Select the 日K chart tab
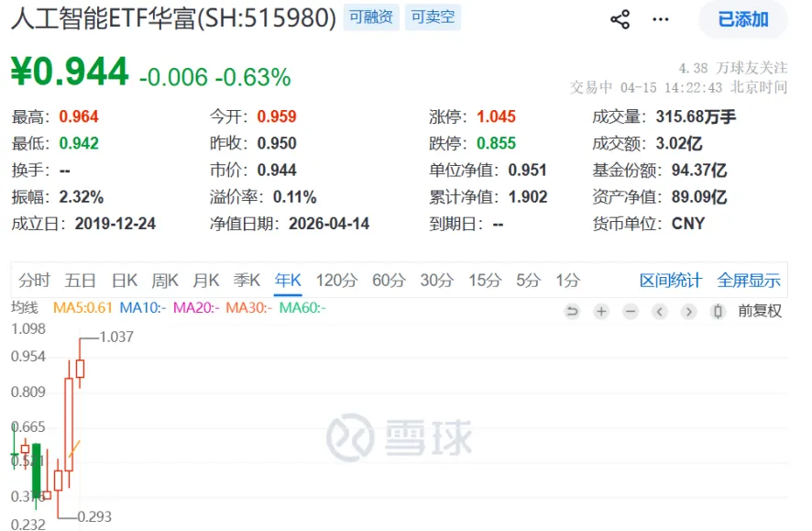 pos(125,281)
